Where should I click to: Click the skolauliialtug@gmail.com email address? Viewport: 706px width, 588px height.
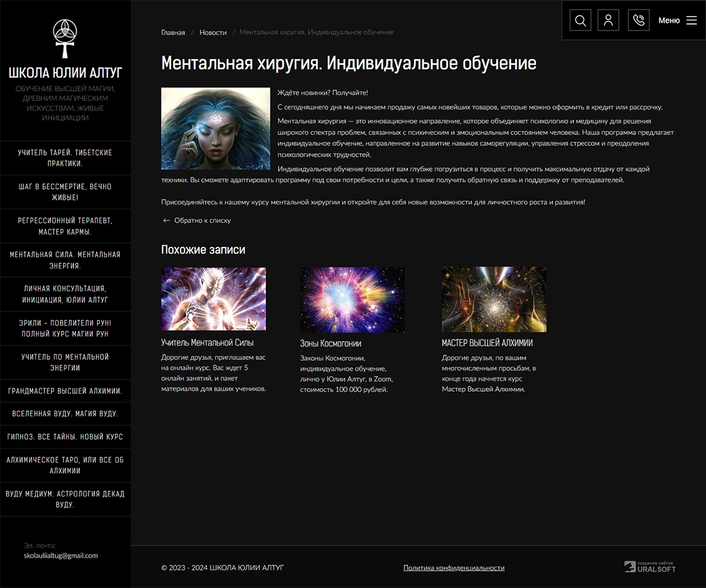[60, 555]
